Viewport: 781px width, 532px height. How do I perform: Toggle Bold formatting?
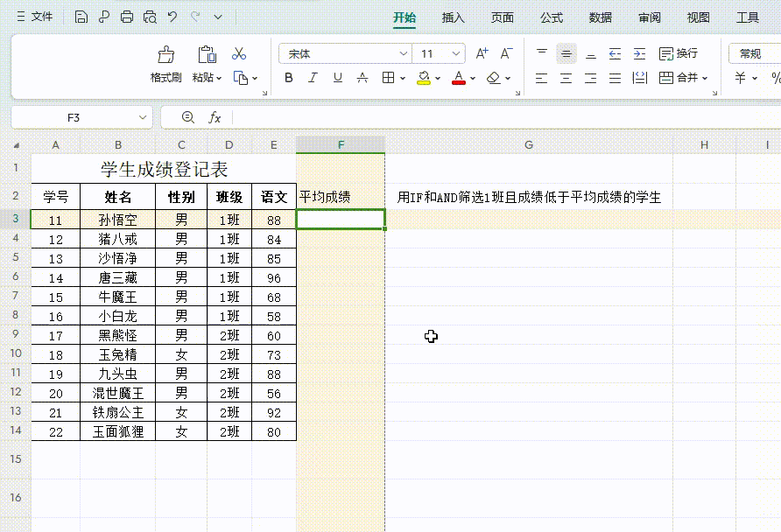click(x=288, y=78)
